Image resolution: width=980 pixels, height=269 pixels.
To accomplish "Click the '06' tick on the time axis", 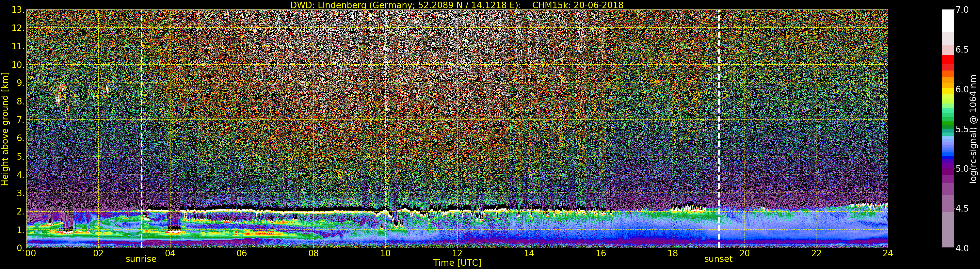I will [242, 253].
